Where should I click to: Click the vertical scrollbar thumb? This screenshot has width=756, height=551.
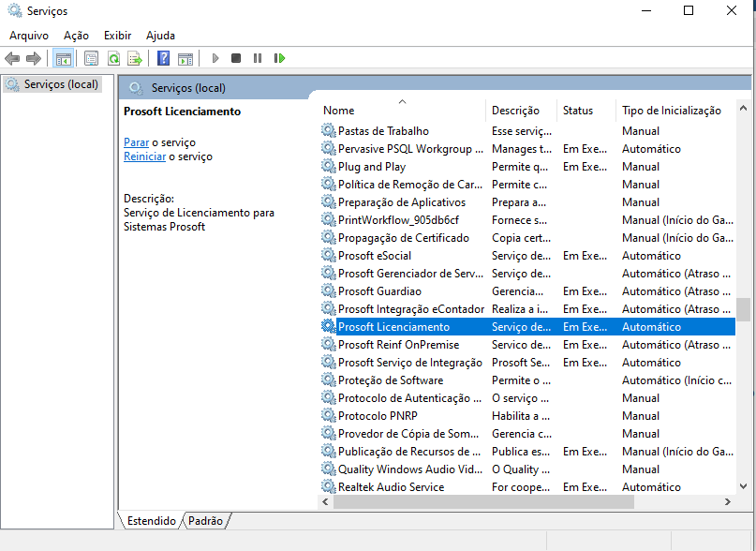click(743, 309)
